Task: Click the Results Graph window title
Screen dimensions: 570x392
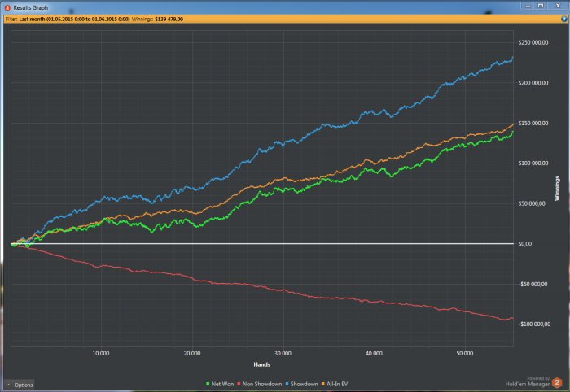Action: click(31, 7)
